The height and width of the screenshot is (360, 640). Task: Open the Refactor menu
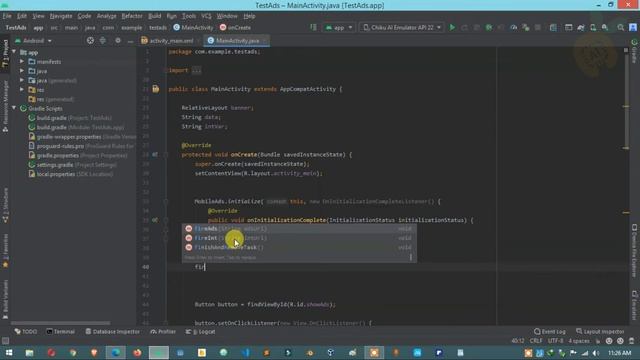132,16
